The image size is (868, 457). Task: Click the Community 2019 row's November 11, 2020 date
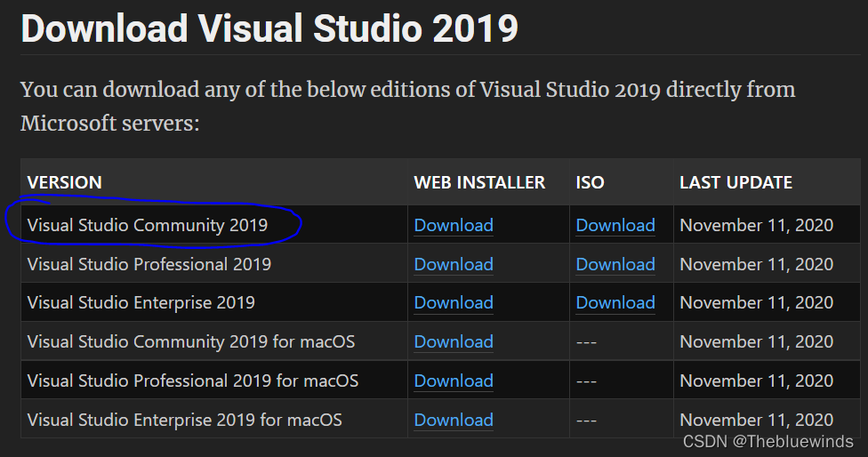pos(756,225)
